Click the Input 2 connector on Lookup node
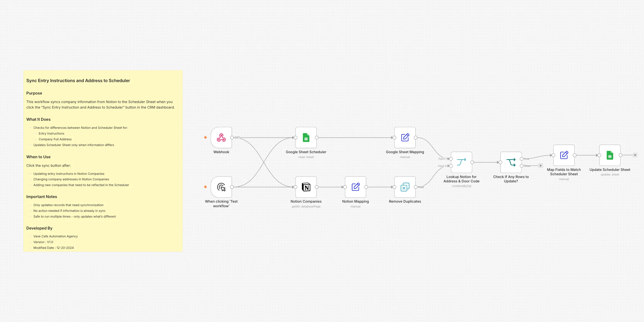The width and height of the screenshot is (644, 322). pos(451,166)
